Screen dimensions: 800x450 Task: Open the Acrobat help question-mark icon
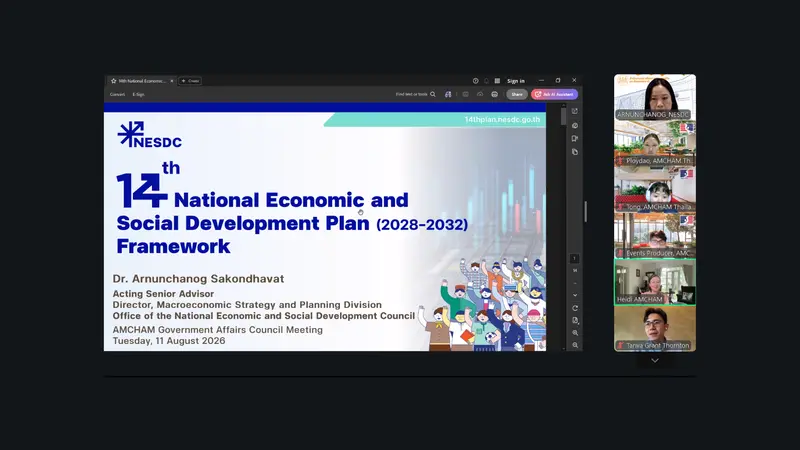[x=476, y=81]
